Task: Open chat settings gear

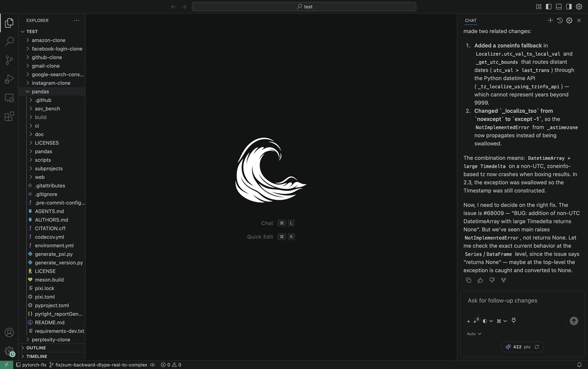Action: [x=569, y=20]
